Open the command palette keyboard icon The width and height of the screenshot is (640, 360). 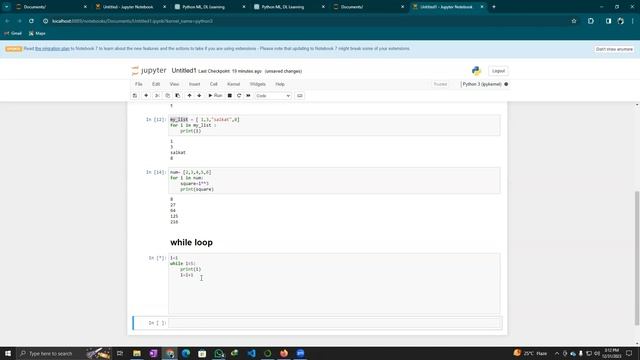(x=300, y=96)
